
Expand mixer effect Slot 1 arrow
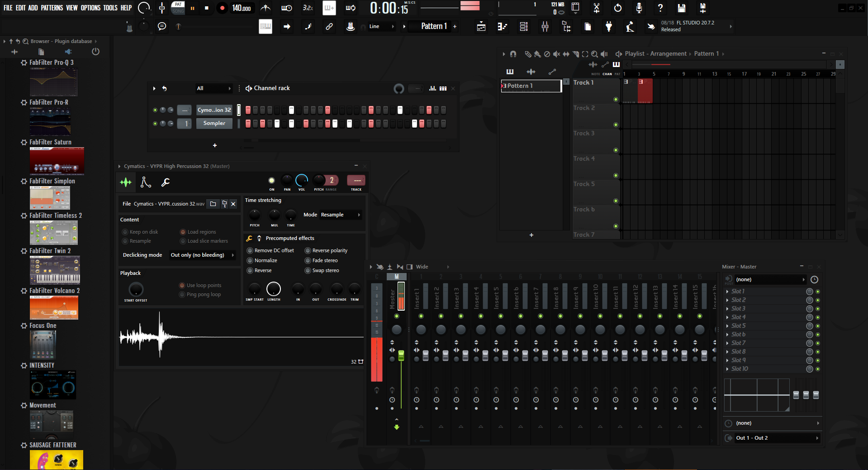pos(727,292)
